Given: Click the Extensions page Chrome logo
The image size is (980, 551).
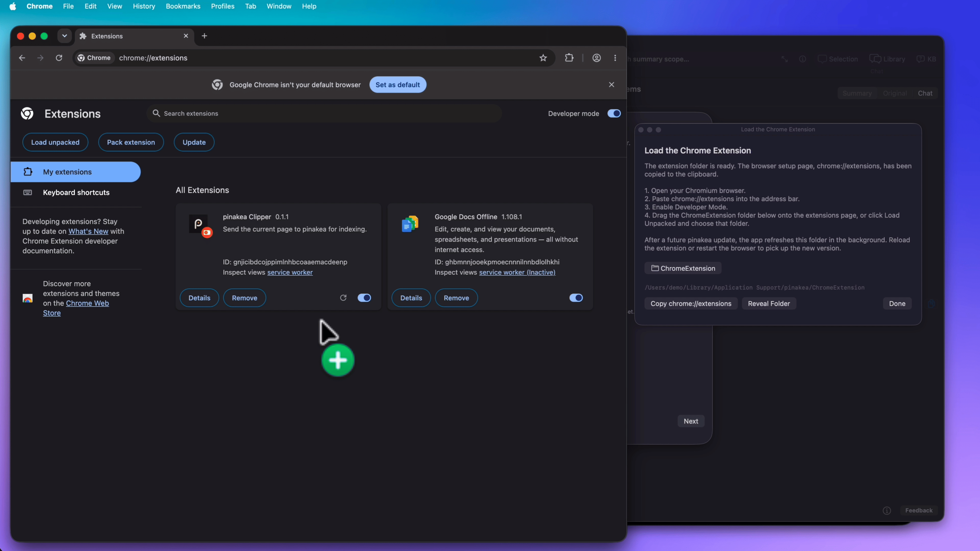Looking at the screenshot, I should click(27, 113).
